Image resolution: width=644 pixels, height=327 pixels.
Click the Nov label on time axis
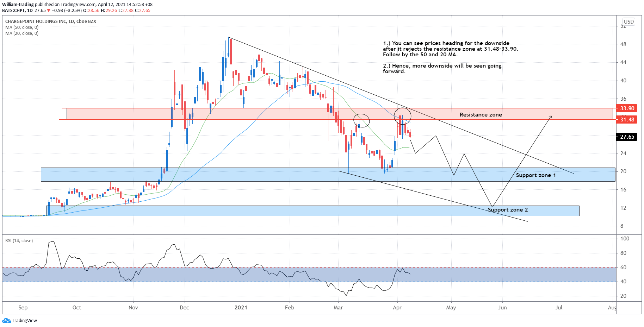point(133,308)
